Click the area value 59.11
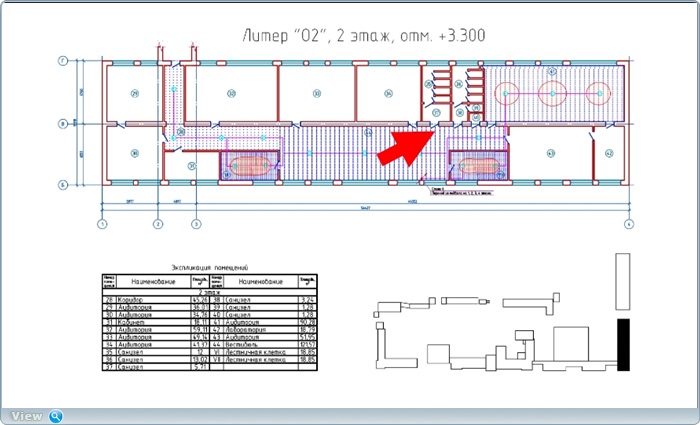Viewport: 700px width, 425px height. click(200, 330)
